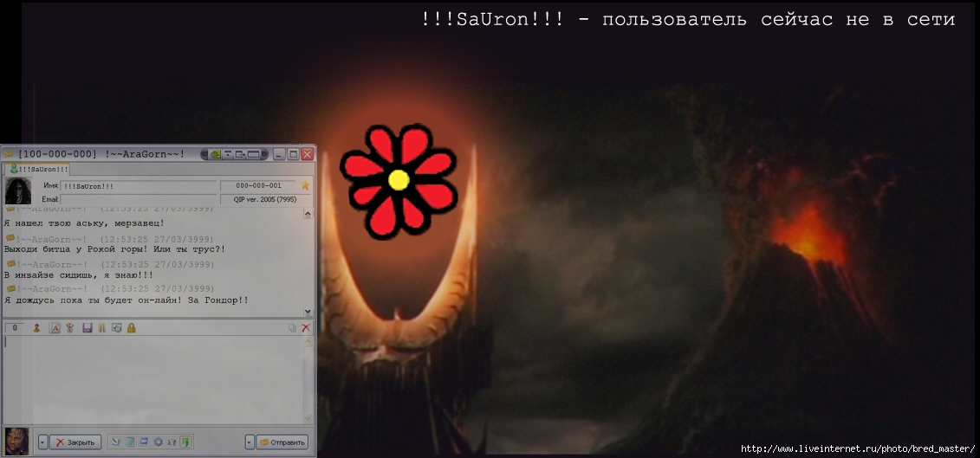The width and height of the screenshot is (980, 458).
Task: Open font settings with the letter A icon
Action: pos(55,328)
